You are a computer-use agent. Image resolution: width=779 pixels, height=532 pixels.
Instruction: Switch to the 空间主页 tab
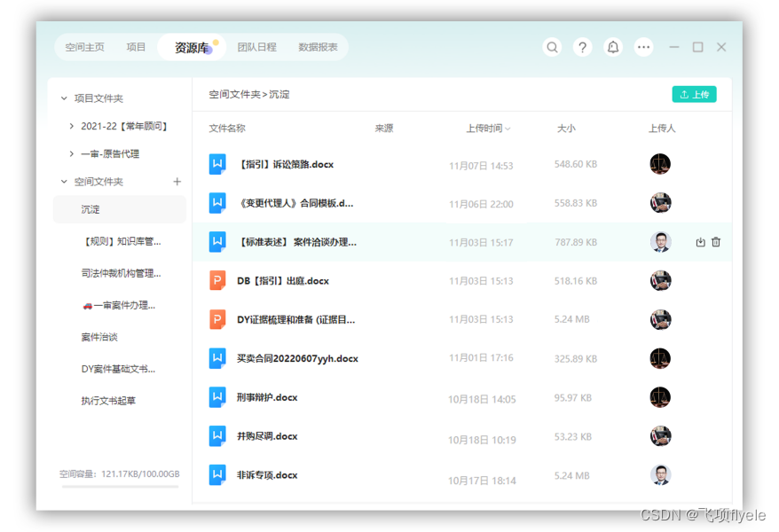84,47
